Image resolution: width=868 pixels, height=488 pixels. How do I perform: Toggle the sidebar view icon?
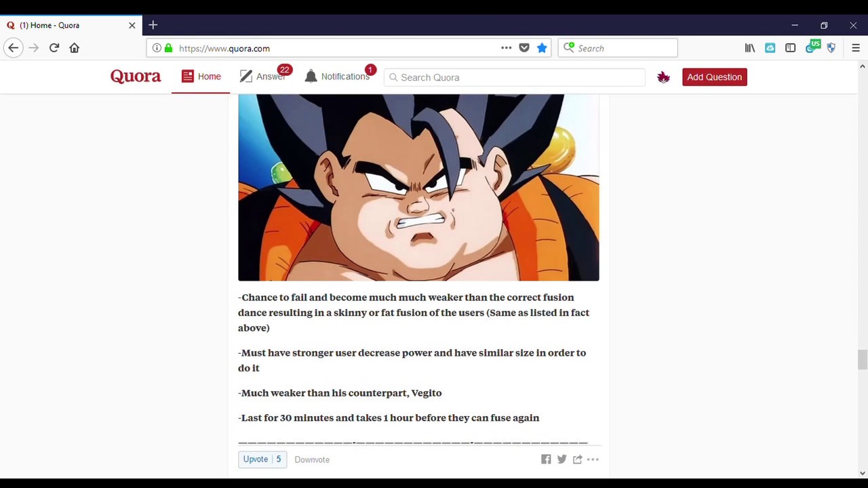[791, 48]
